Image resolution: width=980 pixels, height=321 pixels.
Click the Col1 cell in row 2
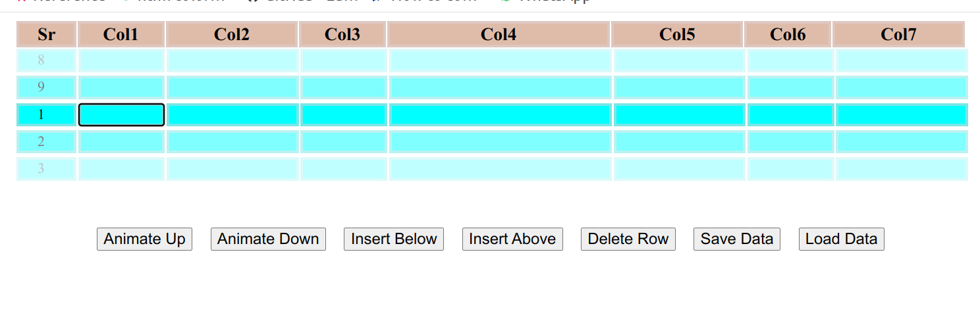pos(121,141)
